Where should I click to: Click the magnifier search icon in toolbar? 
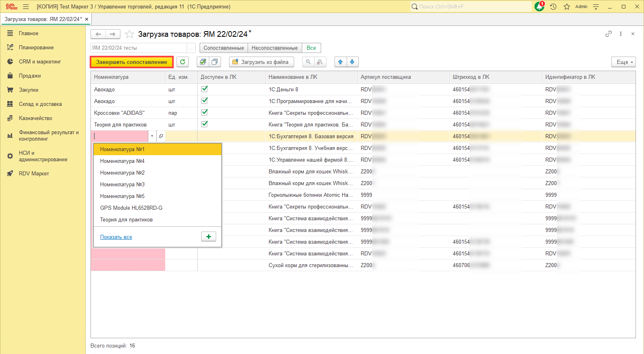[308, 62]
